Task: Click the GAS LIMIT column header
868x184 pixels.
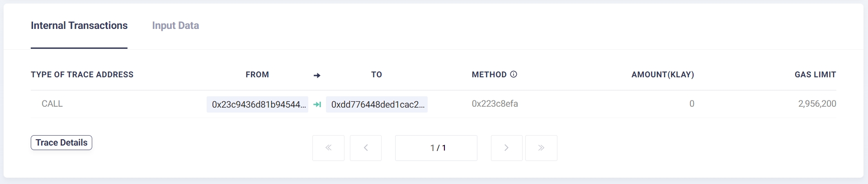Action: point(815,75)
